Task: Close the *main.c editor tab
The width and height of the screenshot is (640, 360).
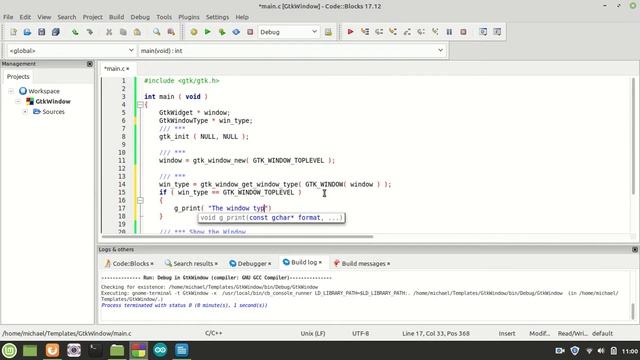Action: point(128,69)
